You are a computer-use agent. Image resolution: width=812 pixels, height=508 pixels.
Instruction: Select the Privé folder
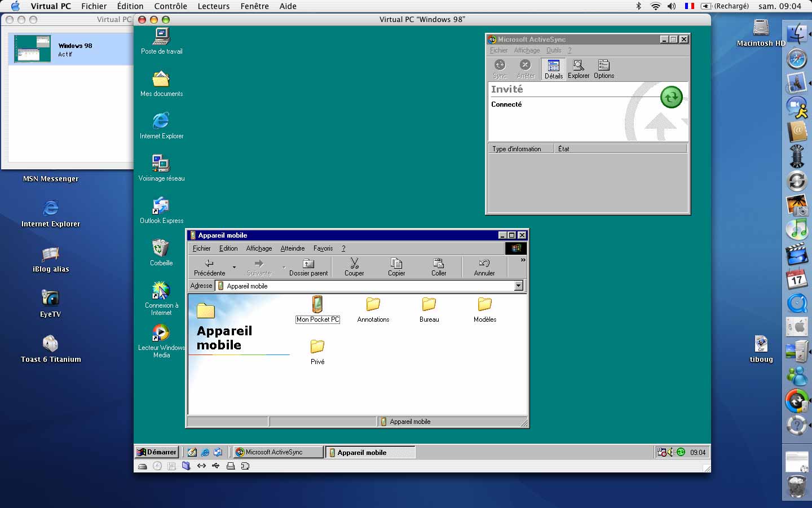pos(317,352)
